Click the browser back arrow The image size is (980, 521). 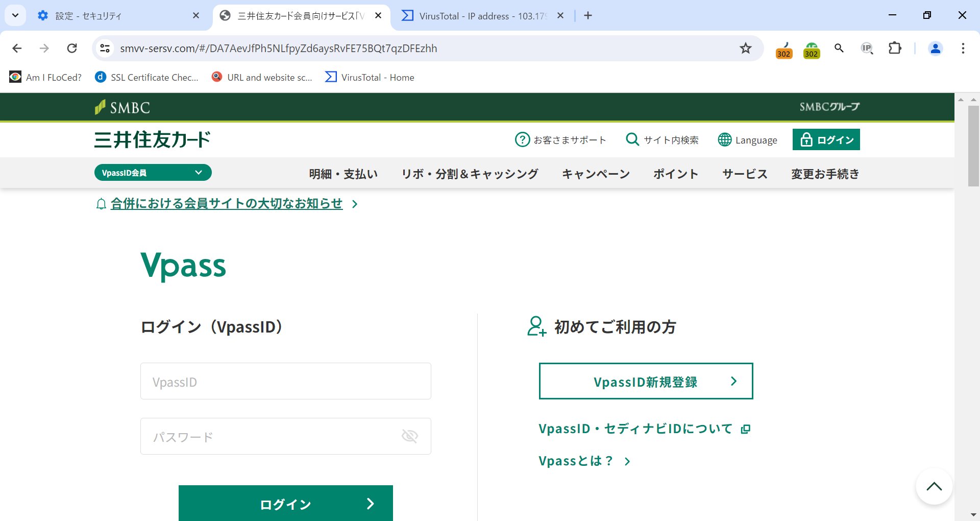pos(17,48)
